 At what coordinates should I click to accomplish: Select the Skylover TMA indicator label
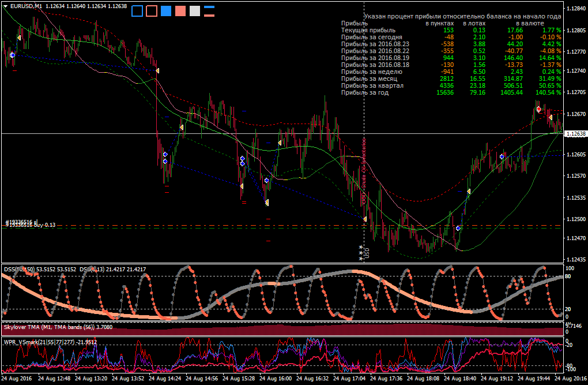tap(58, 327)
